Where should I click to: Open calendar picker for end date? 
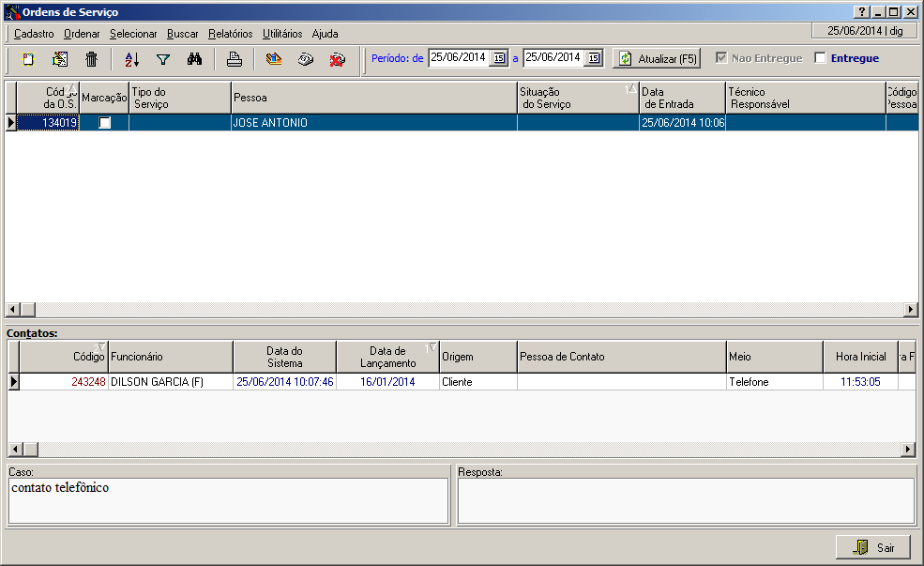click(x=593, y=58)
